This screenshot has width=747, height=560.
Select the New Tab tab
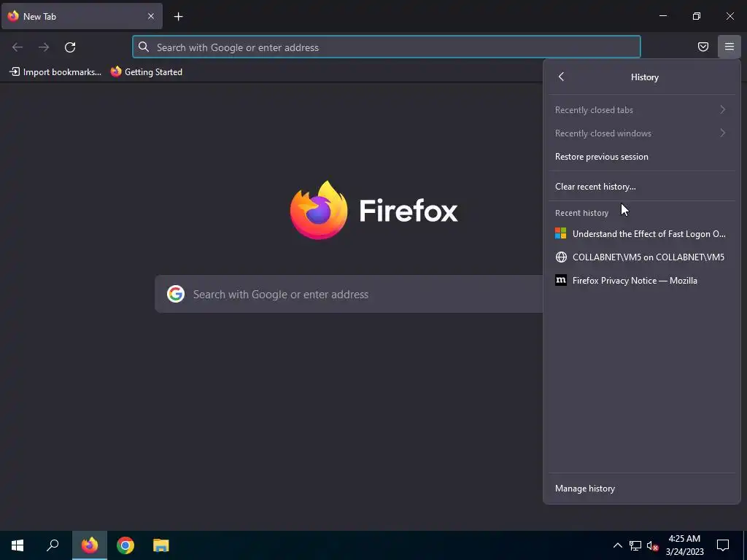82,16
